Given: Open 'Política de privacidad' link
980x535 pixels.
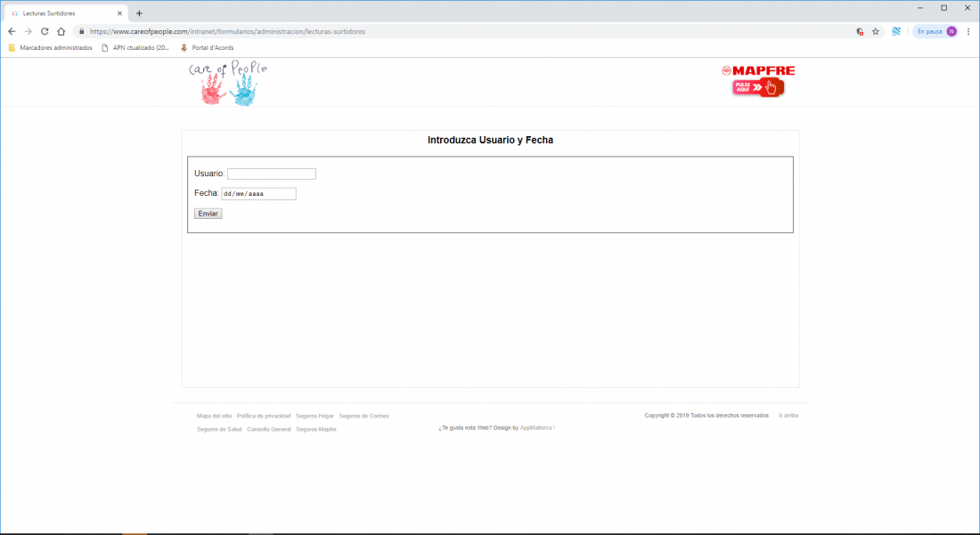Looking at the screenshot, I should [x=264, y=416].
